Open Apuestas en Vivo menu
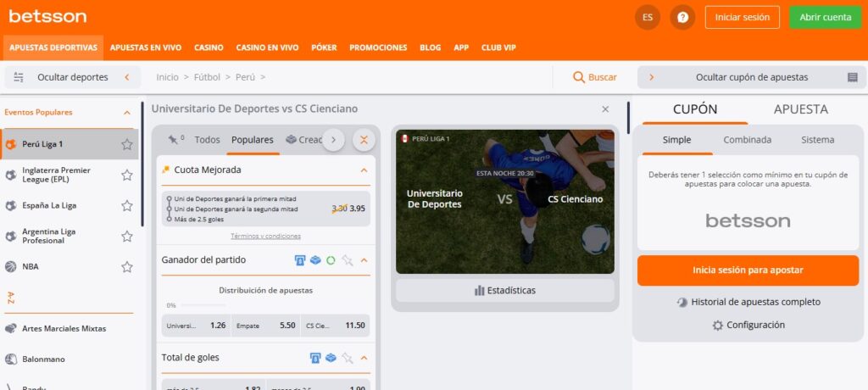This screenshot has width=868, height=390. (146, 47)
